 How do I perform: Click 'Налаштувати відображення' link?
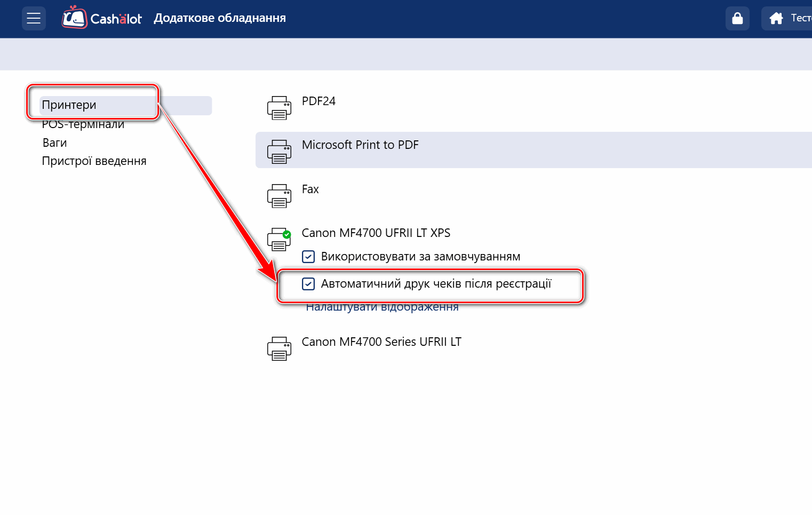[382, 307]
